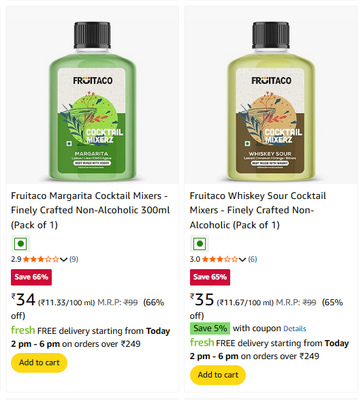Click the fresh logo under the Whiskey Sour coupon
Image resolution: width=363 pixels, height=400 pixels.
[x=202, y=343]
